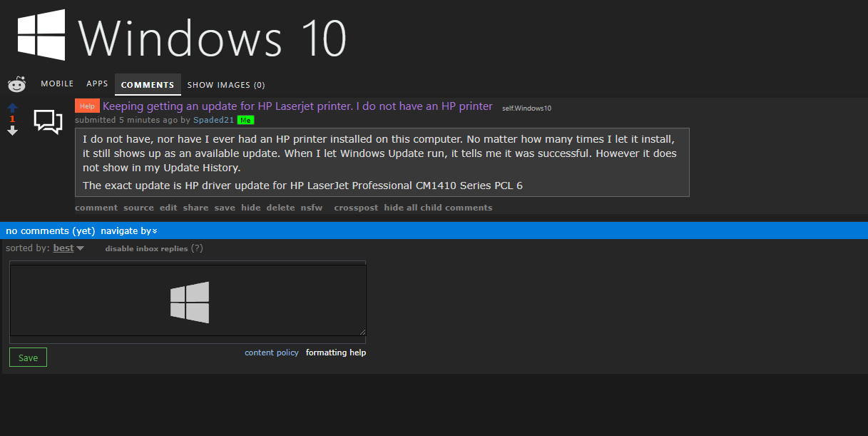Click the self-post speech bubble thumbnail
The height and width of the screenshot is (436, 868).
[48, 121]
